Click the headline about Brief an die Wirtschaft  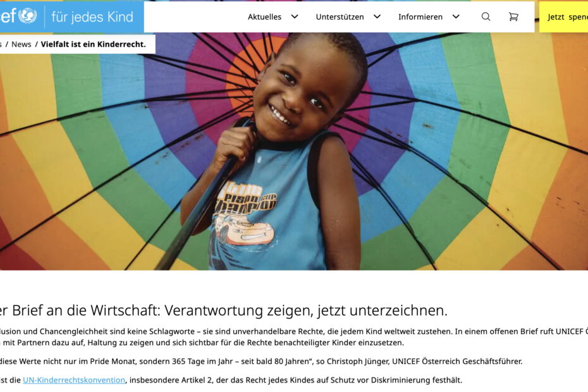223,310
